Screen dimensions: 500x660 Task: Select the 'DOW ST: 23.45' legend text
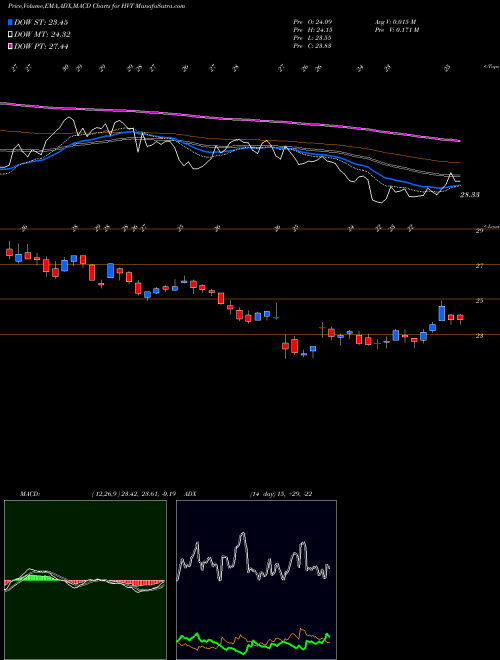41,22
